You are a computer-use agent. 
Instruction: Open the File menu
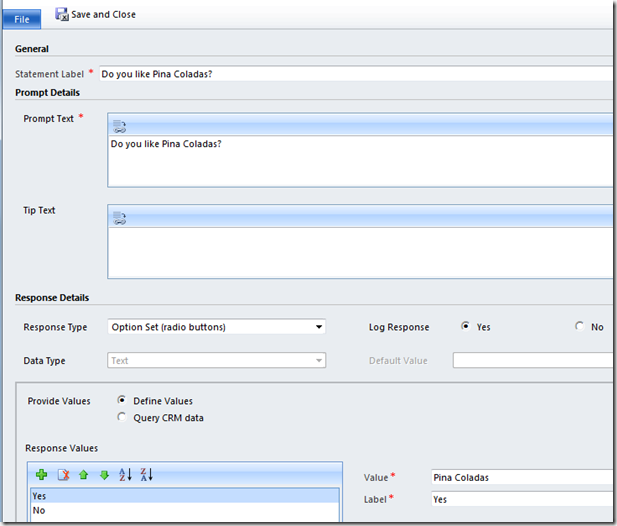[x=22, y=19]
